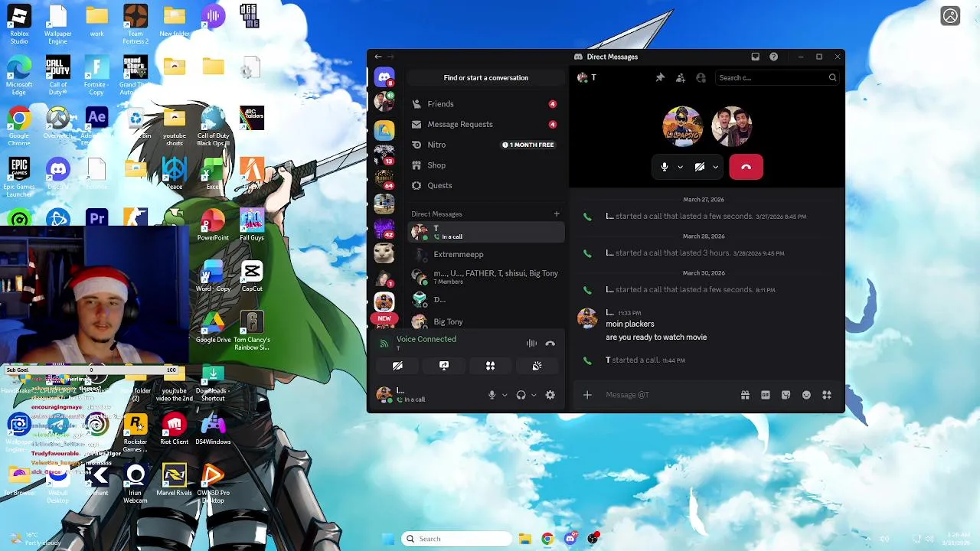Open the cat avatar server
The height and width of the screenshot is (551, 980).
[x=384, y=252]
